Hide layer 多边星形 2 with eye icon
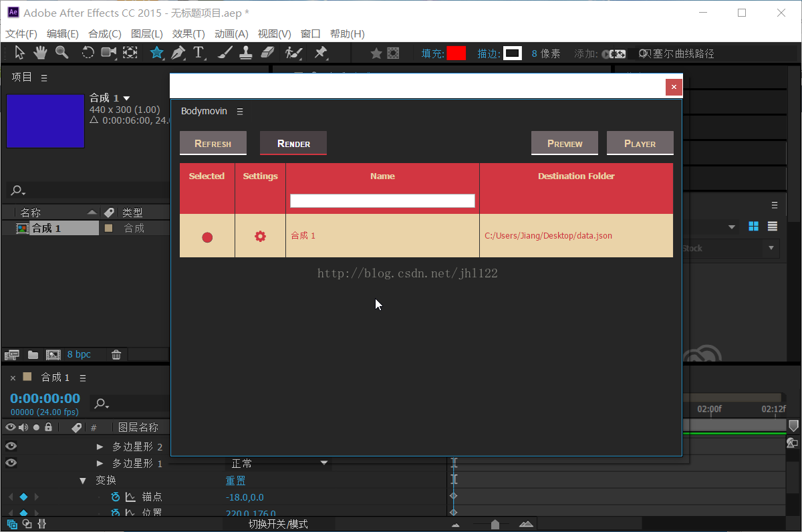 [11, 446]
